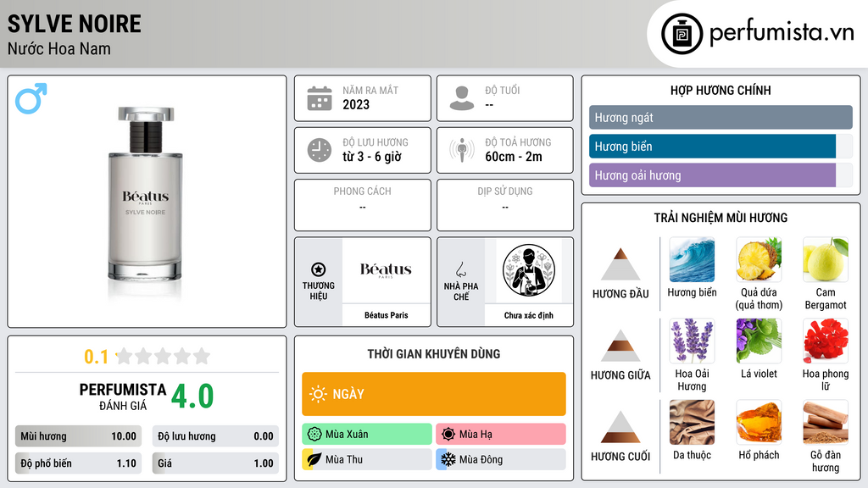The height and width of the screenshot is (488, 868).
Task: Click the DỊP SỬ DỤNG card
Action: 505,205
